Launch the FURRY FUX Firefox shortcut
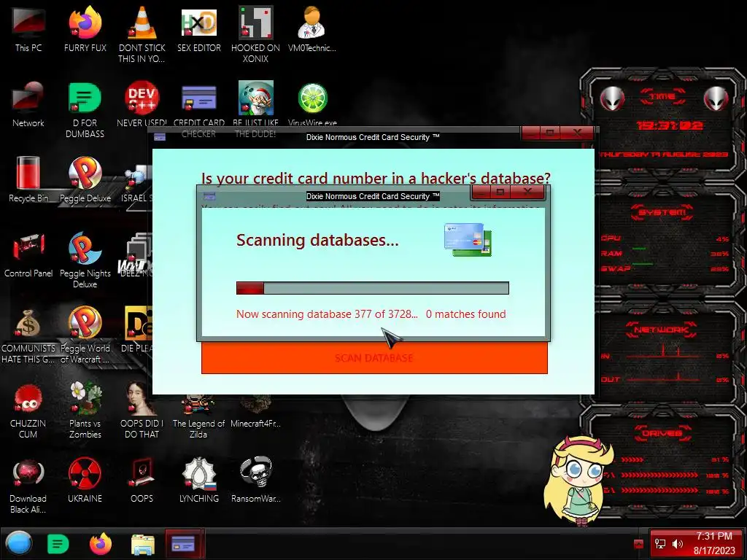Image resolution: width=747 pixels, height=560 pixels. [x=85, y=28]
